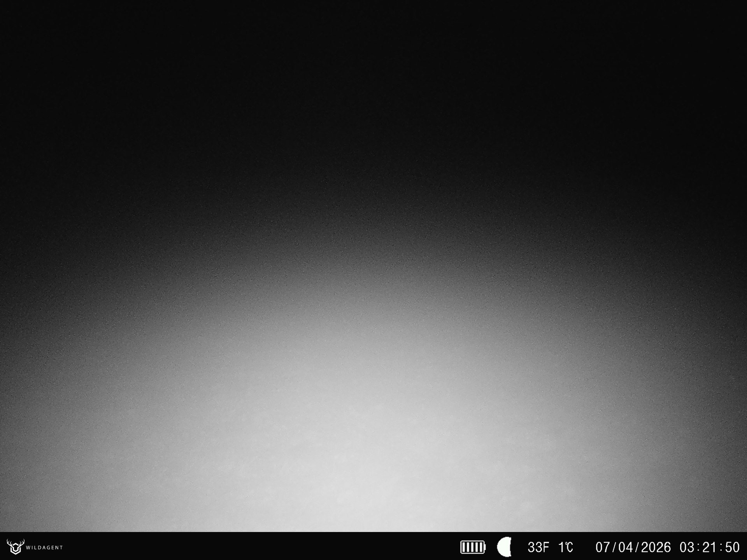747x560 pixels.
Task: Click the degree symbol in 1℃
Action: tap(566, 544)
